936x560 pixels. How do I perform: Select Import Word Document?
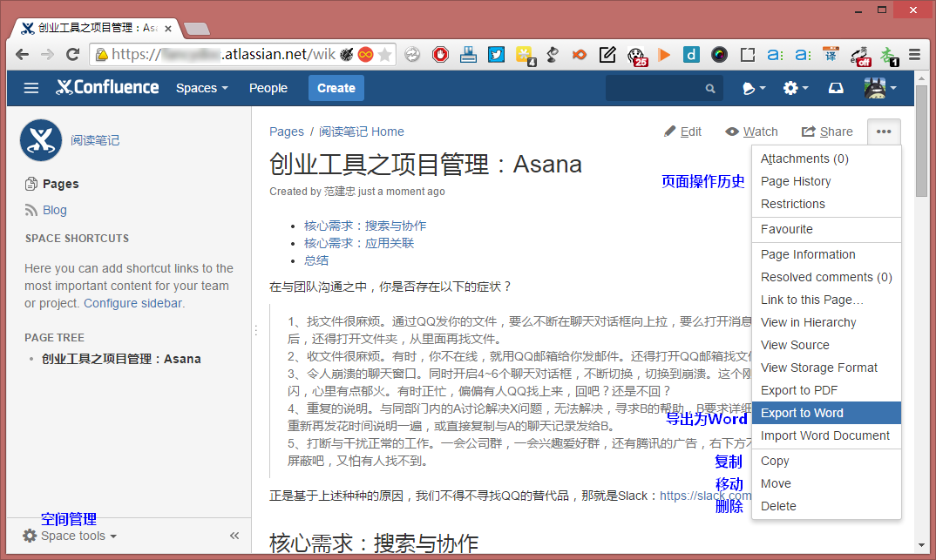[826, 436]
